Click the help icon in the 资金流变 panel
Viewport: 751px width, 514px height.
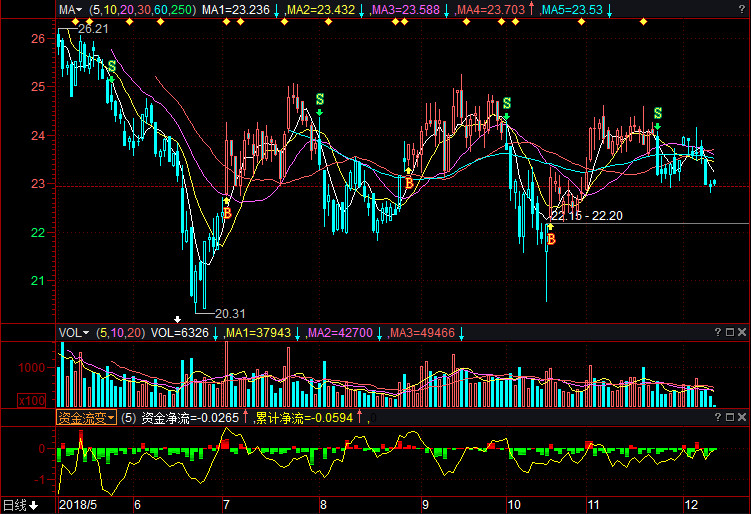718,417
